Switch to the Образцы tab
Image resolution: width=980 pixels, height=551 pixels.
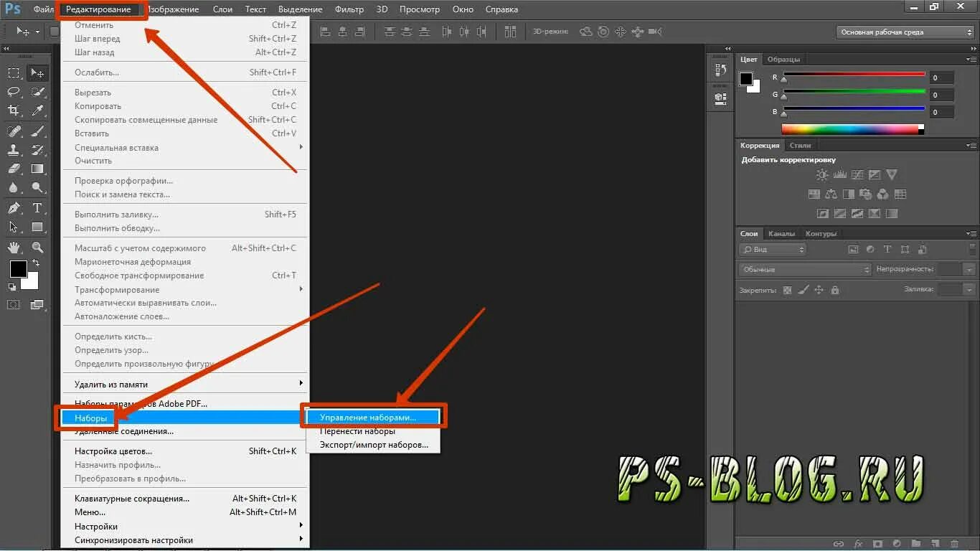[783, 60]
